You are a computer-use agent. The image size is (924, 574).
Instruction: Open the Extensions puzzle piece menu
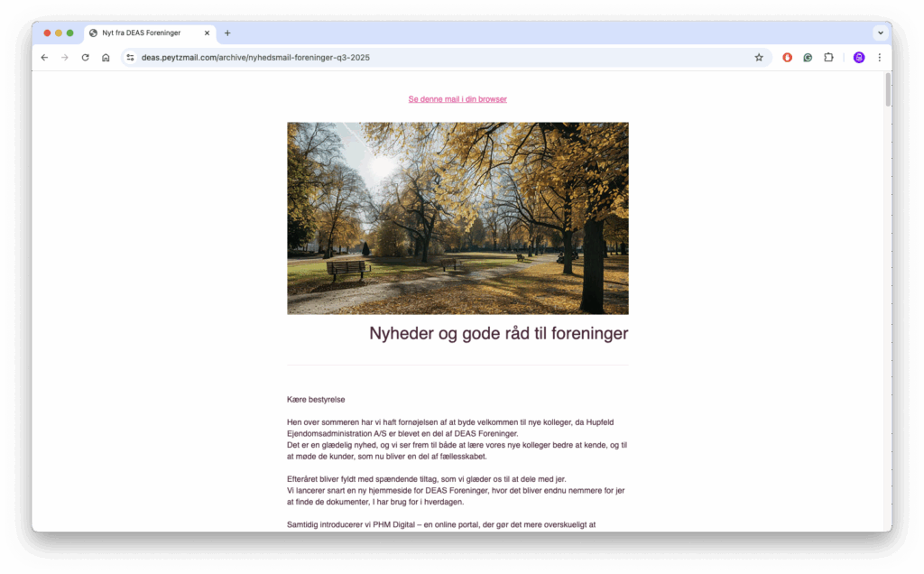pos(828,58)
